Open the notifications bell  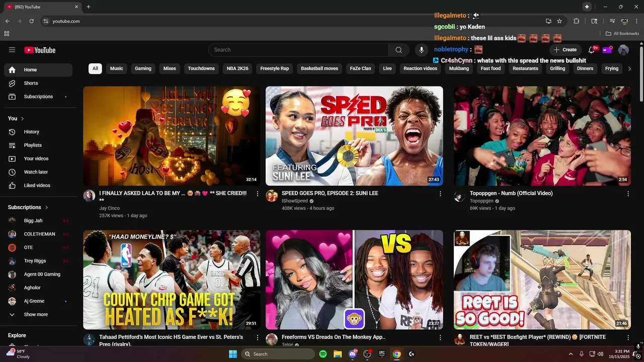click(592, 50)
